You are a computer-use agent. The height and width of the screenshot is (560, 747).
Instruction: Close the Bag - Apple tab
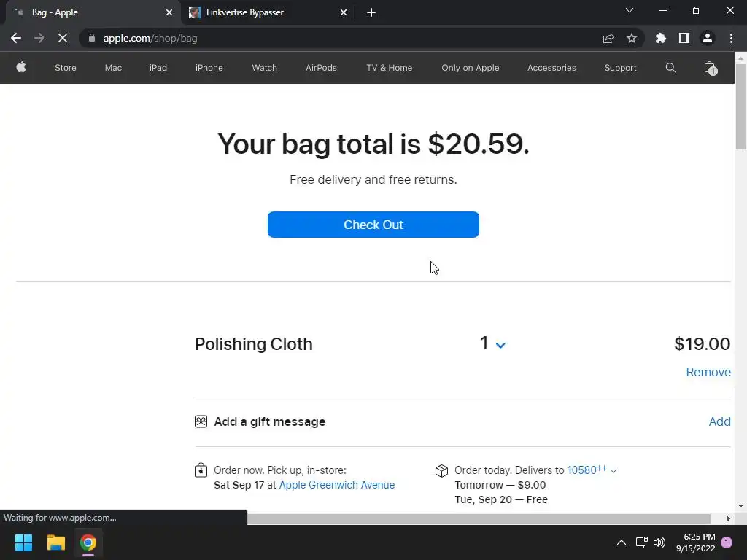(169, 12)
